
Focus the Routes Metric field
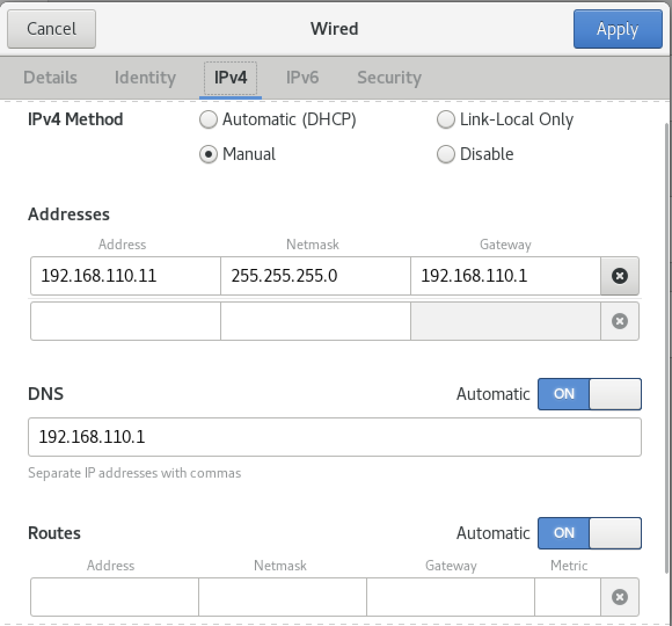coord(567,597)
